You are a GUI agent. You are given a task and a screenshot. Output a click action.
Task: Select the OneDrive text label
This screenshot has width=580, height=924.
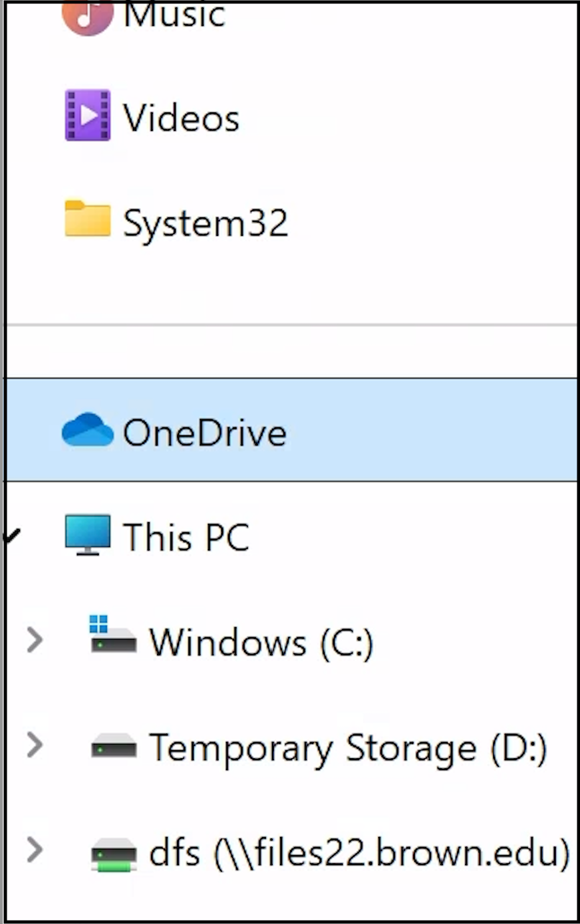[x=204, y=433]
